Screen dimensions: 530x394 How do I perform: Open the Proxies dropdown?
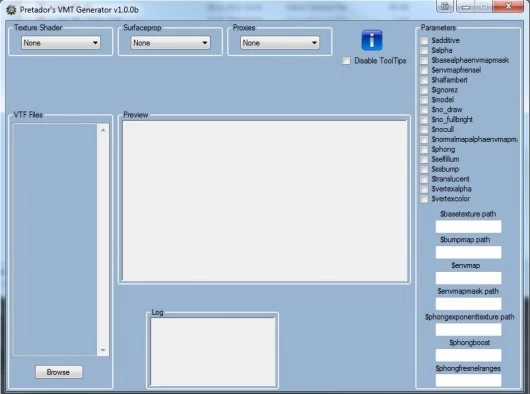tap(280, 43)
